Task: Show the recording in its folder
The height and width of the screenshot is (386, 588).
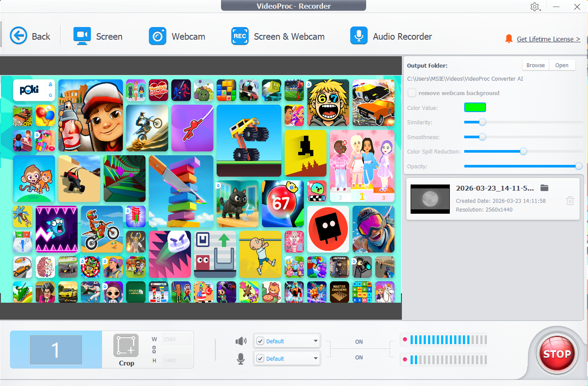Action: 544,188
